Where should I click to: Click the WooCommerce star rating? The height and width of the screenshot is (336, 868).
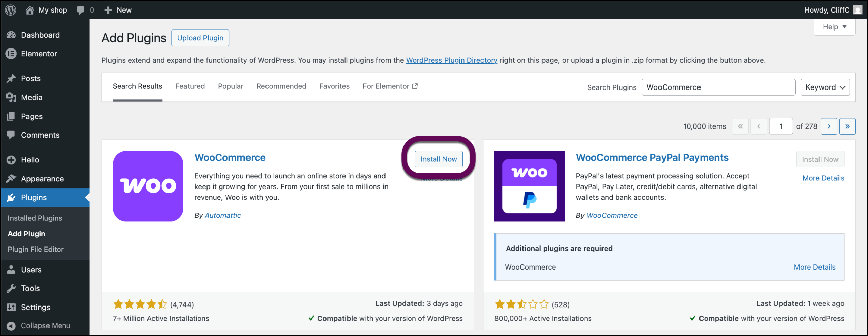tap(139, 304)
